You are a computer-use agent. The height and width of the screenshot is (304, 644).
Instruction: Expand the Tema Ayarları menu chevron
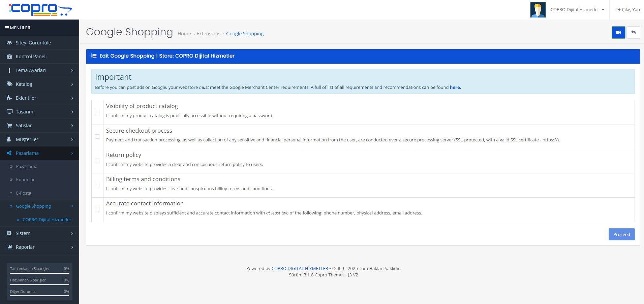tap(72, 70)
